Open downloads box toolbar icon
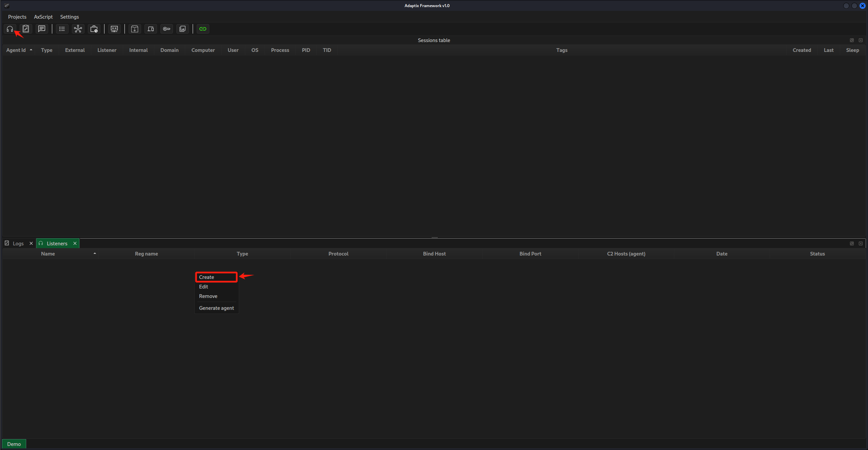 click(x=135, y=29)
